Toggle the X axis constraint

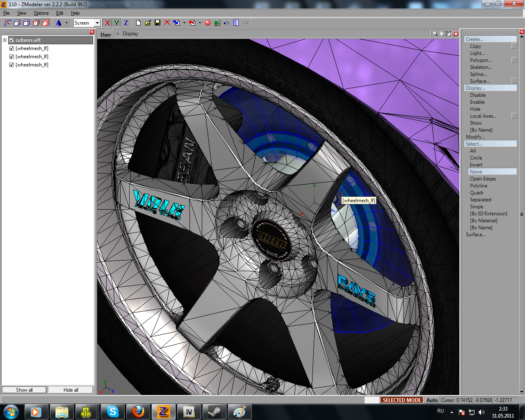pos(107,23)
